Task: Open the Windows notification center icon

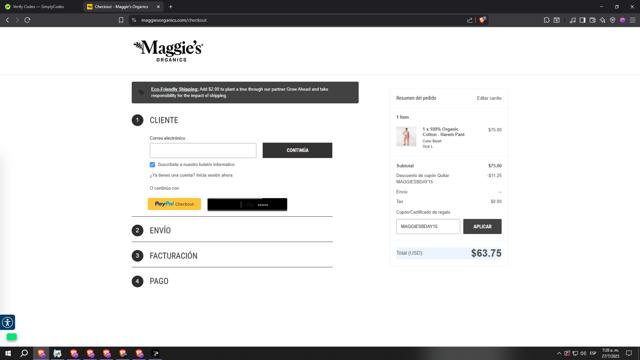Action: click(x=629, y=353)
